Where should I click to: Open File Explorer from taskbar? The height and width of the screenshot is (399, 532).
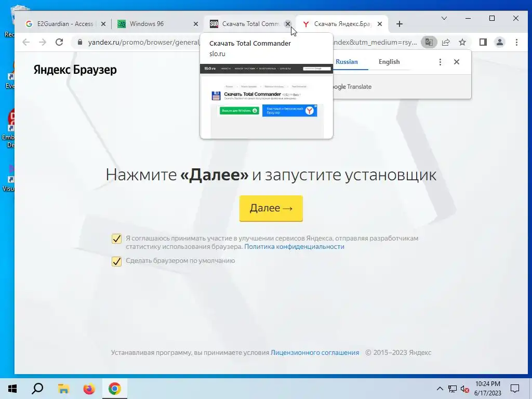[x=63, y=389]
